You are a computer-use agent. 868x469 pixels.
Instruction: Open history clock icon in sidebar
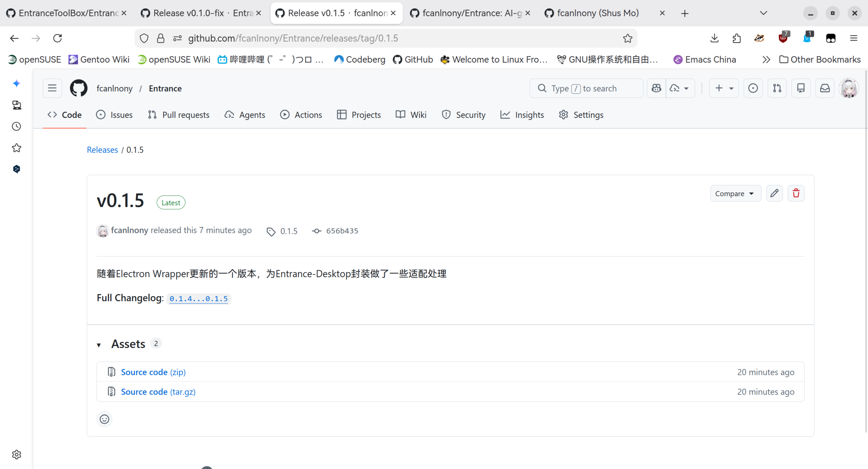point(16,126)
